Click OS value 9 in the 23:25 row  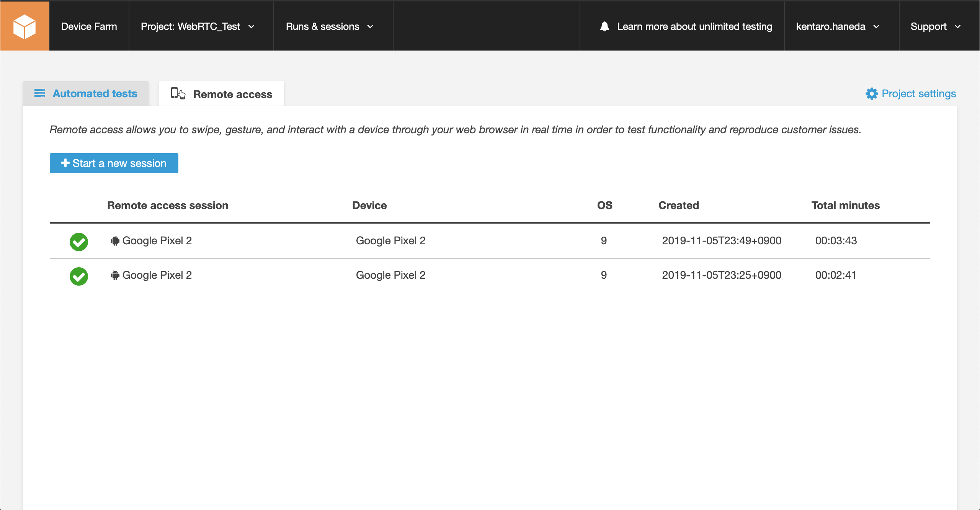604,275
